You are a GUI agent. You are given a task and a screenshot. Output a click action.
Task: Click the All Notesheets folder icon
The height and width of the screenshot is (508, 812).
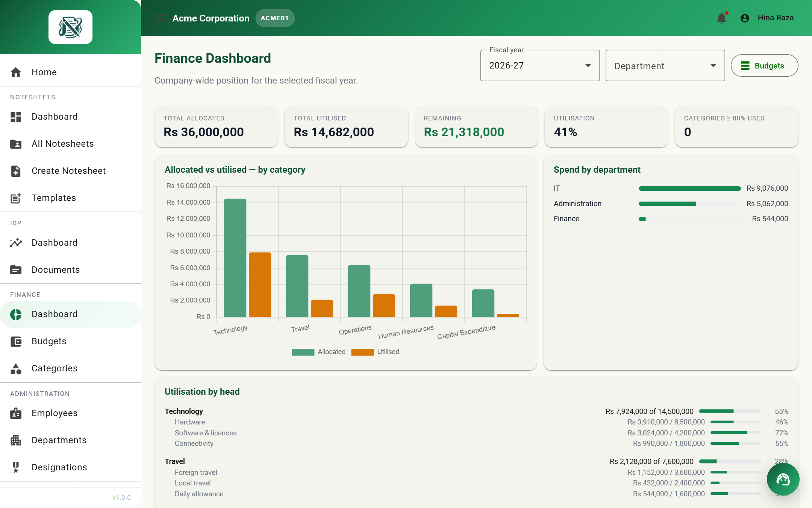16,144
